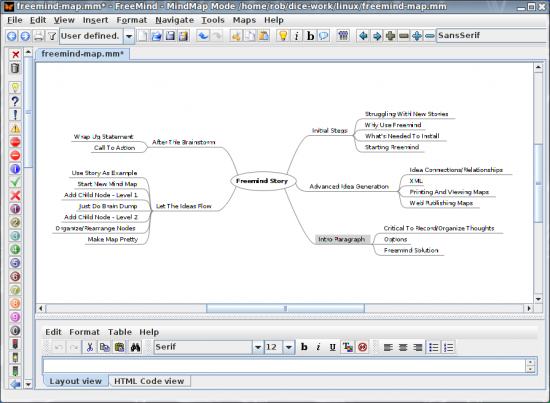
Task: Click the move node right blue arrow
Action: click(377, 36)
